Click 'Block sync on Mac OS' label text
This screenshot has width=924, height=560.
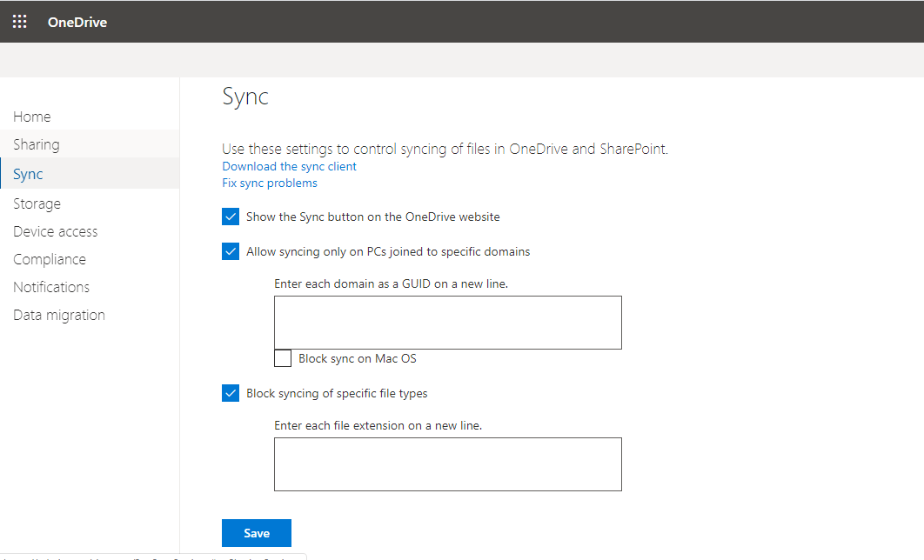pos(357,358)
